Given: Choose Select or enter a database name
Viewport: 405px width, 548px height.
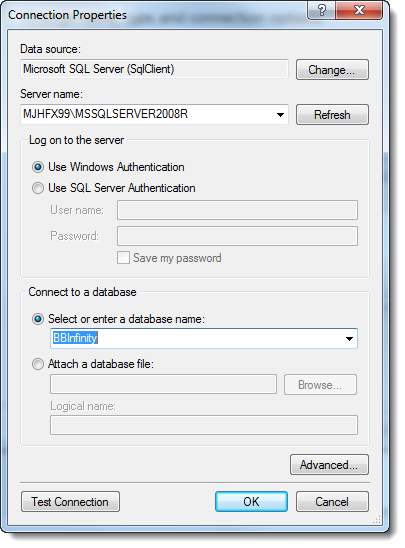Looking at the screenshot, I should [38, 319].
